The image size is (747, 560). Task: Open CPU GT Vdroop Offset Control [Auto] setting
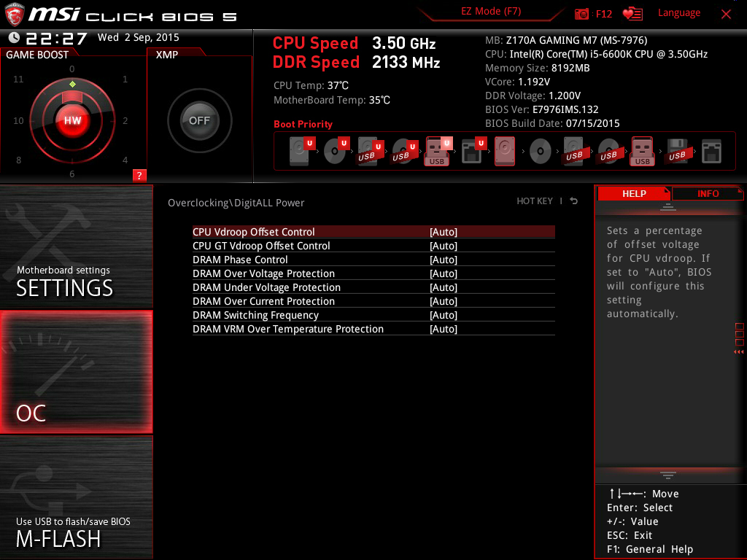click(x=373, y=246)
